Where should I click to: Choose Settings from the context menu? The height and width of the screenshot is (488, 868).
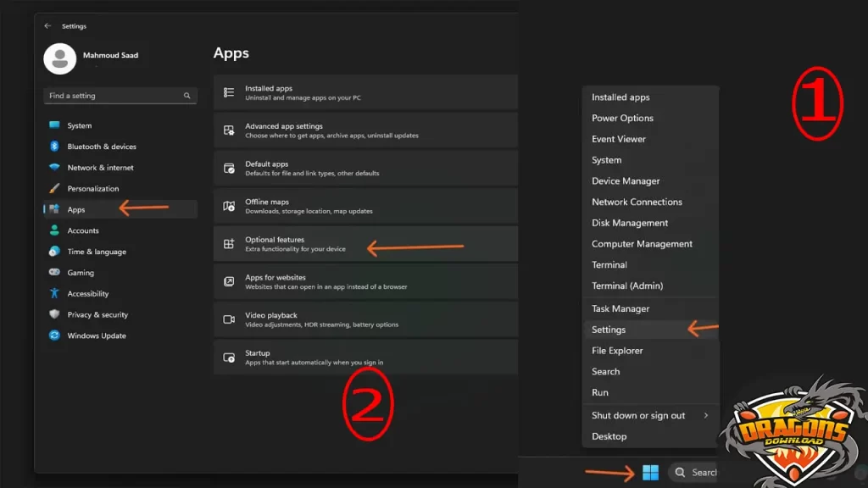point(609,330)
